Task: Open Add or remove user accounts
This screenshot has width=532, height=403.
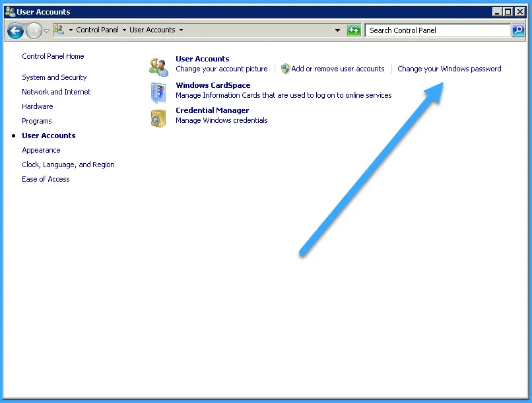Action: click(337, 69)
